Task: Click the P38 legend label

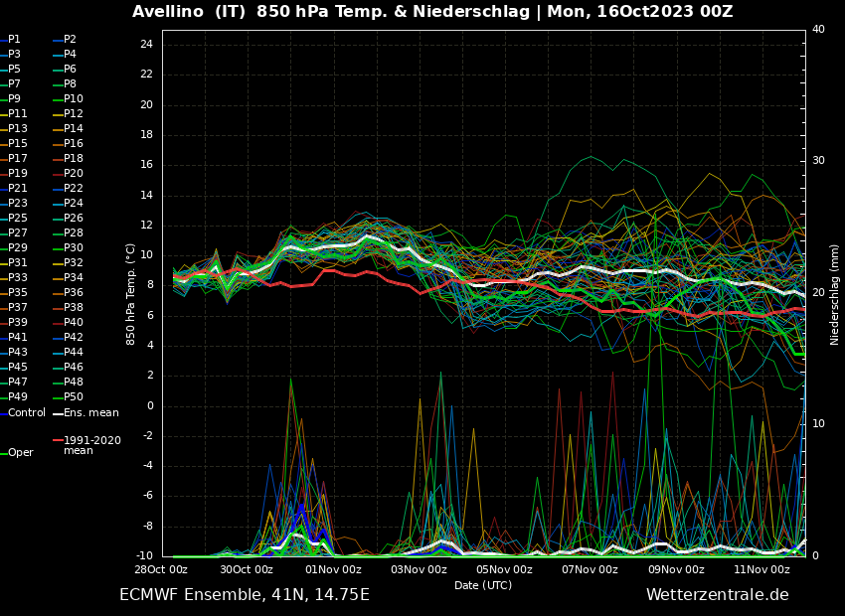Action: [x=74, y=308]
